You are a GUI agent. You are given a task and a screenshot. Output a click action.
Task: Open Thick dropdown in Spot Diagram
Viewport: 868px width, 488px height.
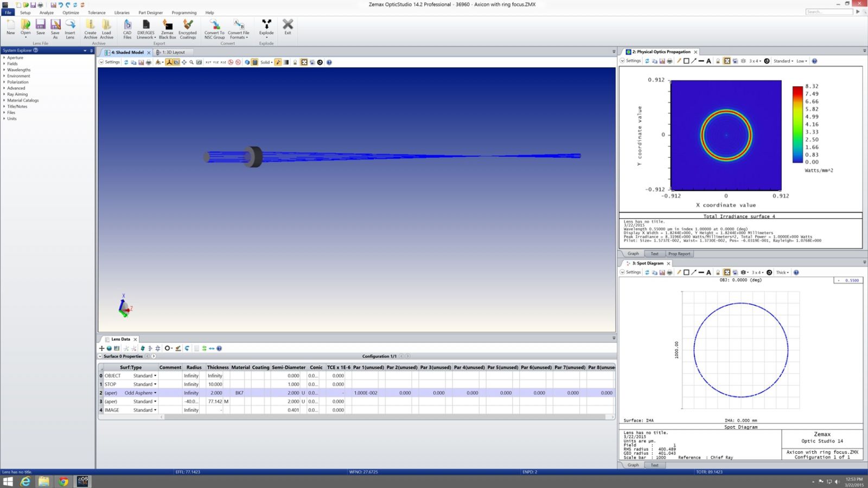pos(782,272)
